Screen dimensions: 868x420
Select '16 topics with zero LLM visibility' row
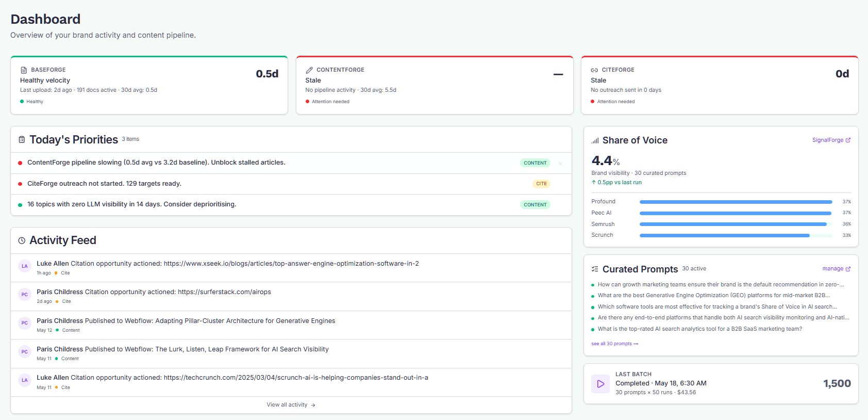coord(291,205)
